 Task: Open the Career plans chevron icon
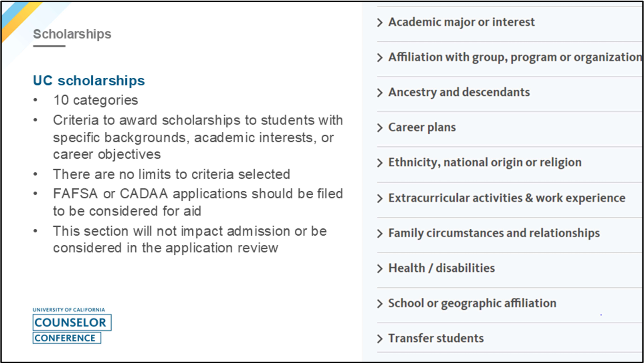(x=380, y=128)
